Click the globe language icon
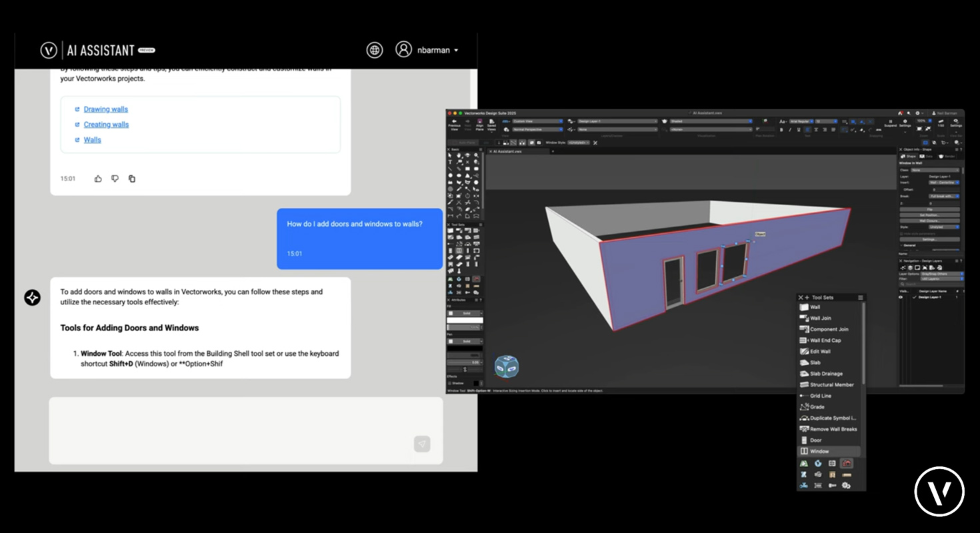 (375, 50)
